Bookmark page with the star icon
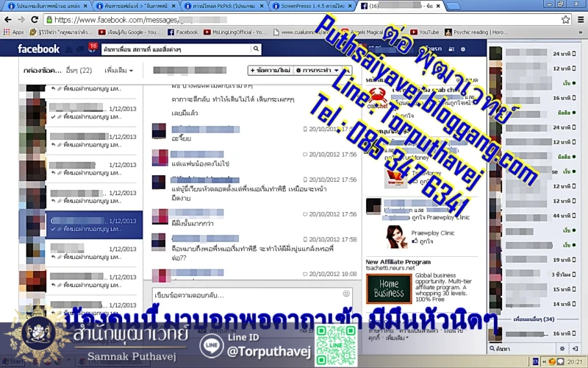The width and height of the screenshot is (588, 368). pyautogui.click(x=565, y=20)
